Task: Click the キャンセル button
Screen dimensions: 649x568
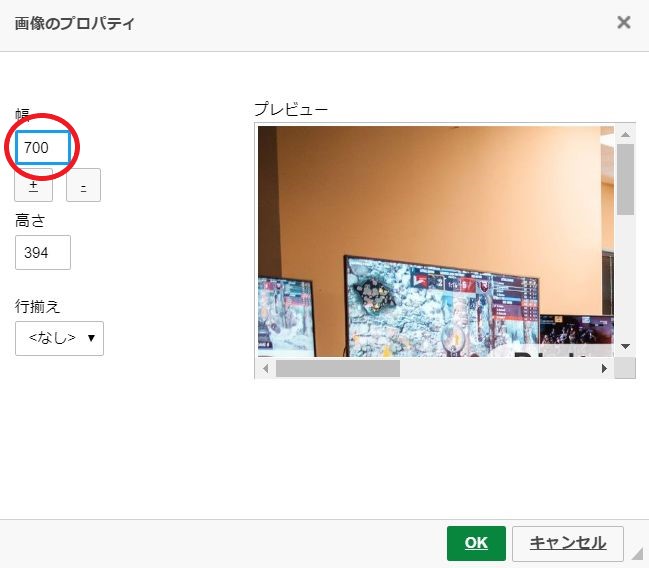Action: click(x=568, y=543)
